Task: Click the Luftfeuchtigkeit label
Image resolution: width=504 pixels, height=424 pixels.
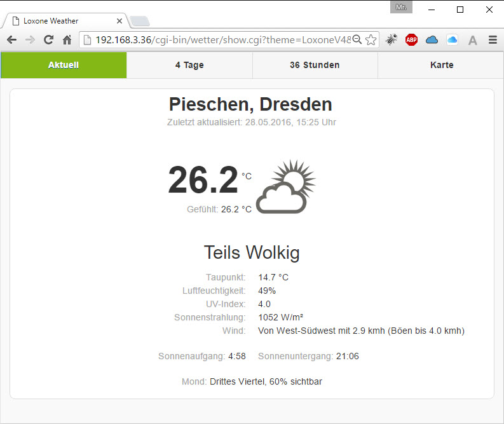Action: point(214,291)
